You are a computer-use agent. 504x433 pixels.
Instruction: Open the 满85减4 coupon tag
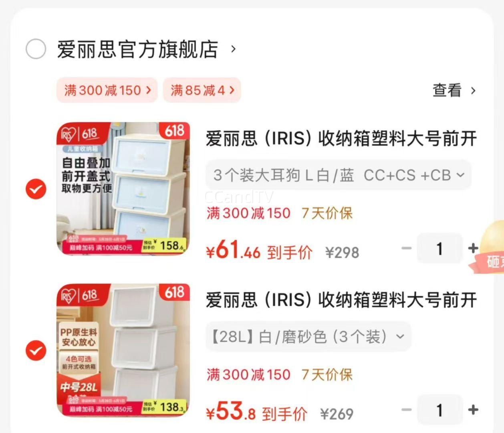click(x=202, y=90)
